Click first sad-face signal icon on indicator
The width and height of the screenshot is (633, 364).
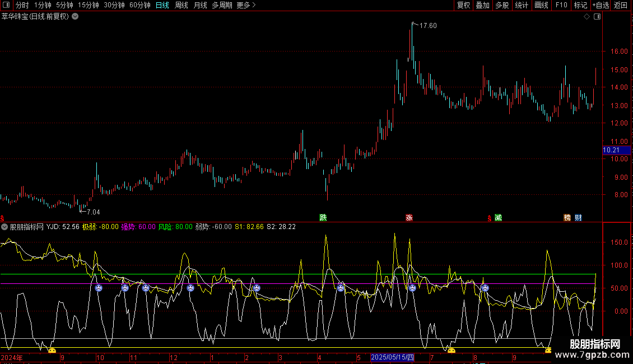tap(99, 288)
